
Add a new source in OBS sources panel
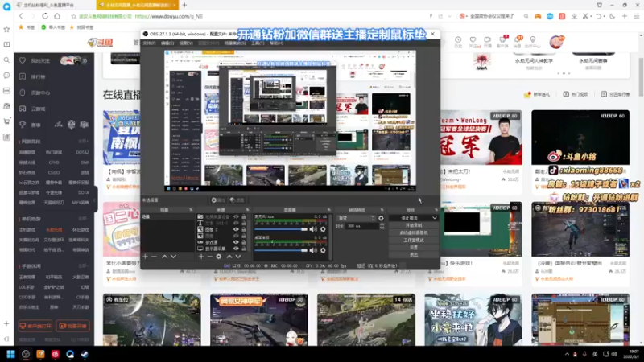tap(201, 257)
